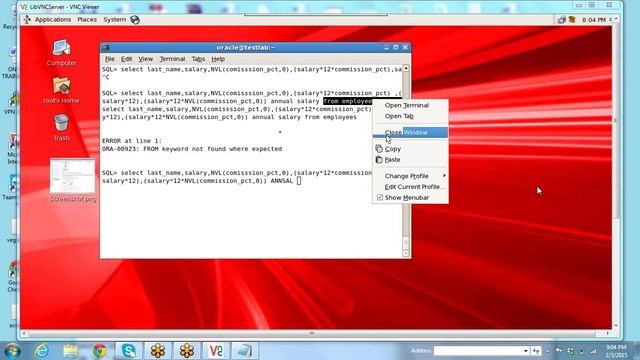Click the update notification icon in GNOME panel
The image size is (640, 360).
pos(572,20)
